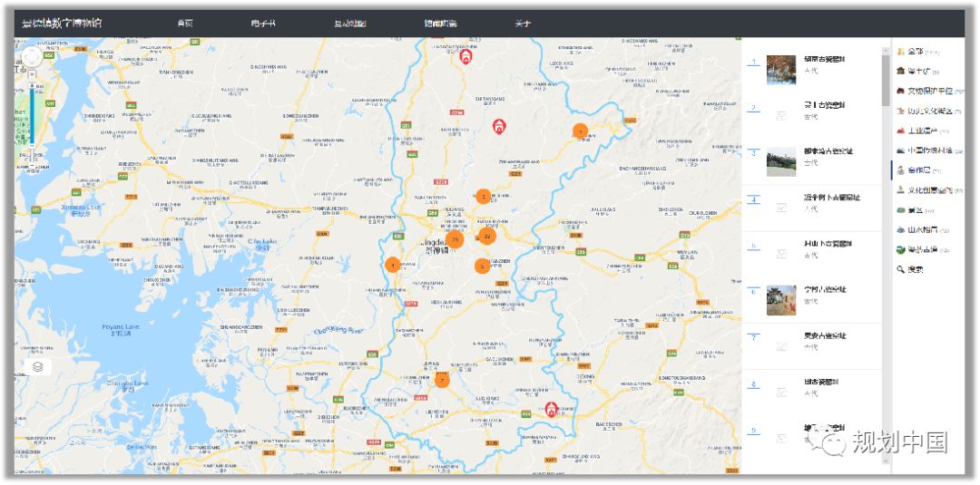This screenshot has width=980, height=485.
Task: Open the 电子书 navigation item
Action: [262, 23]
